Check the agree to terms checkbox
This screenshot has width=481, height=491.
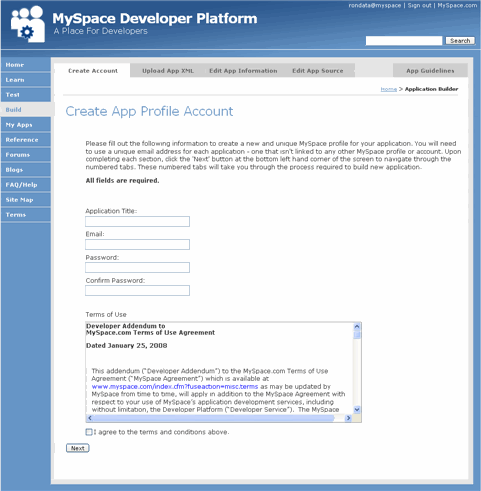[x=89, y=432]
